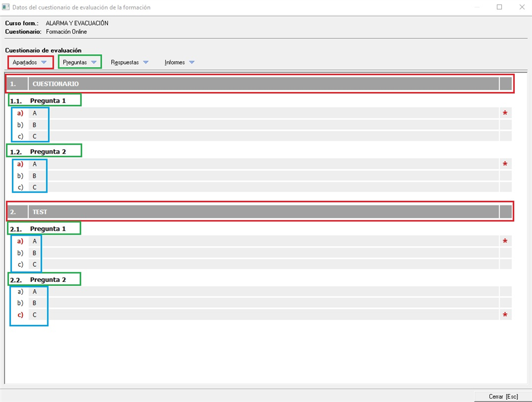Select question 2.2 Pregunta 2

(x=47, y=280)
